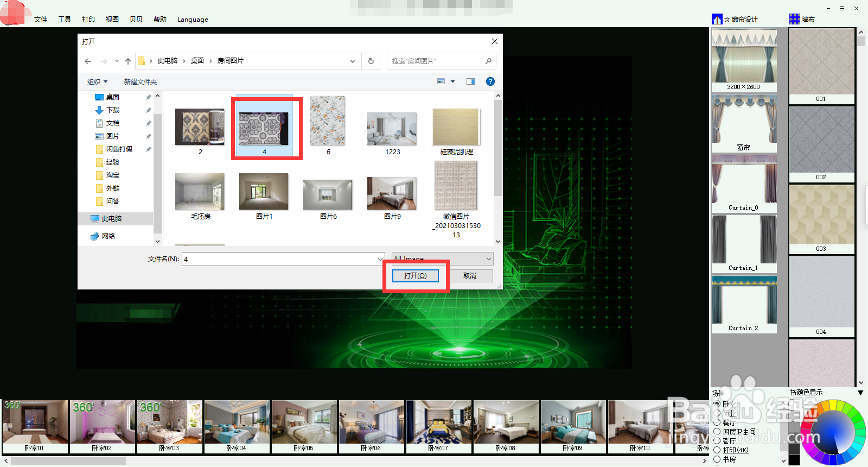
Task: Open the recent locations dropdown arrow
Action: coord(117,61)
